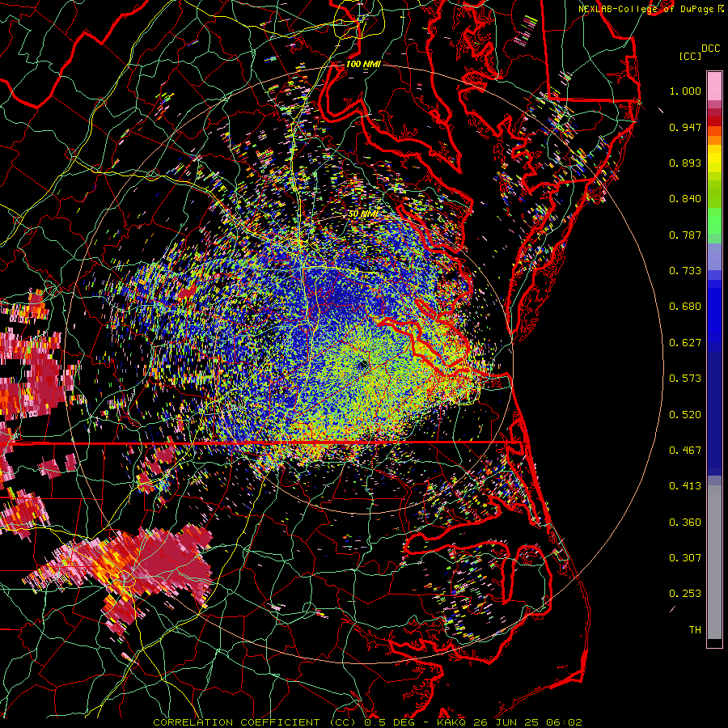Click the CORRELATION COEFFICIENT (CC) caption text
Screen dimensions: 728x728
click(x=255, y=722)
